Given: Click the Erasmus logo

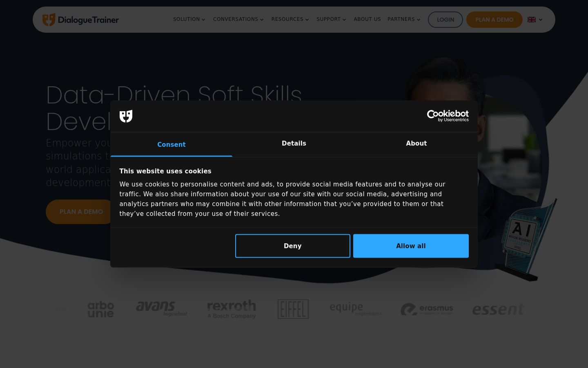Looking at the screenshot, I should [427, 309].
